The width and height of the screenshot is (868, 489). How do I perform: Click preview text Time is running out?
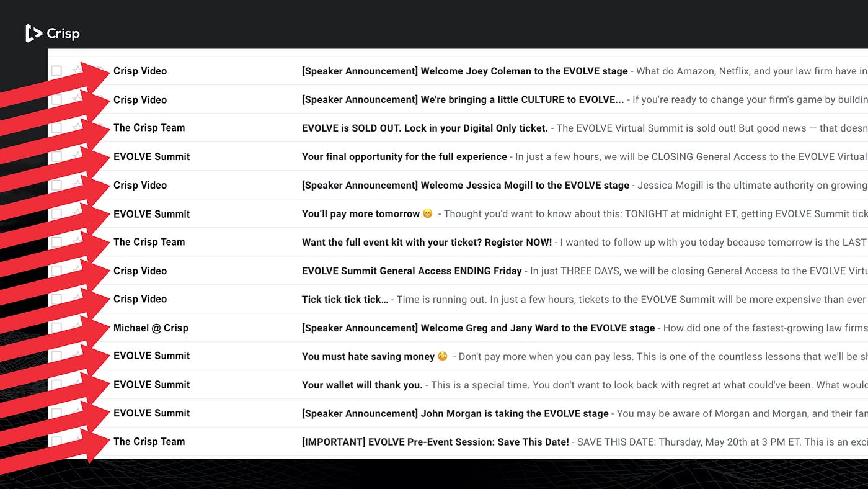pyautogui.click(x=632, y=300)
